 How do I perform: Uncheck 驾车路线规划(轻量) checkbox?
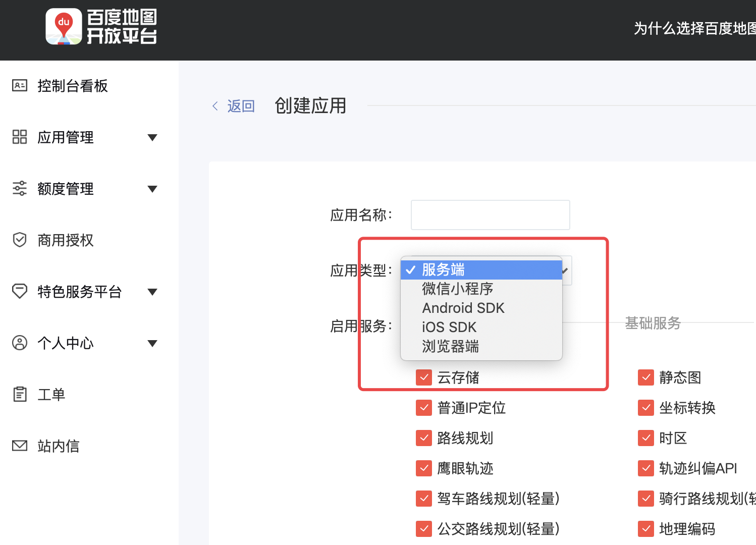pos(424,499)
